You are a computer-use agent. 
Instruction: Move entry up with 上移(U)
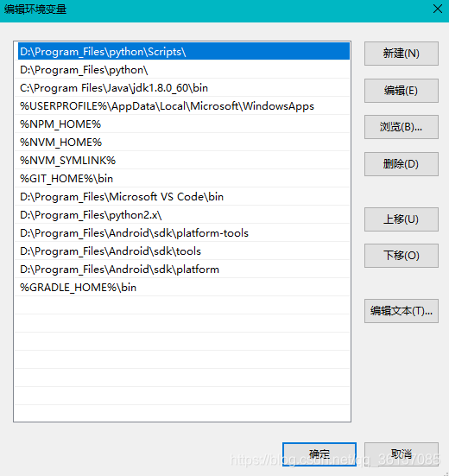click(x=401, y=219)
